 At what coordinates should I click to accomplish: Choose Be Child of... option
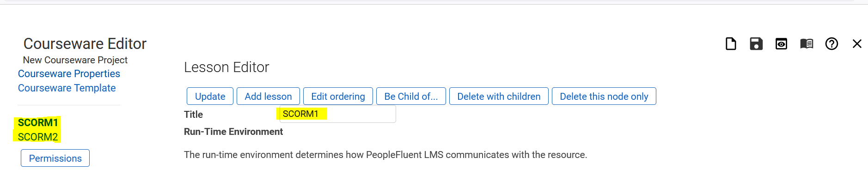(411, 96)
